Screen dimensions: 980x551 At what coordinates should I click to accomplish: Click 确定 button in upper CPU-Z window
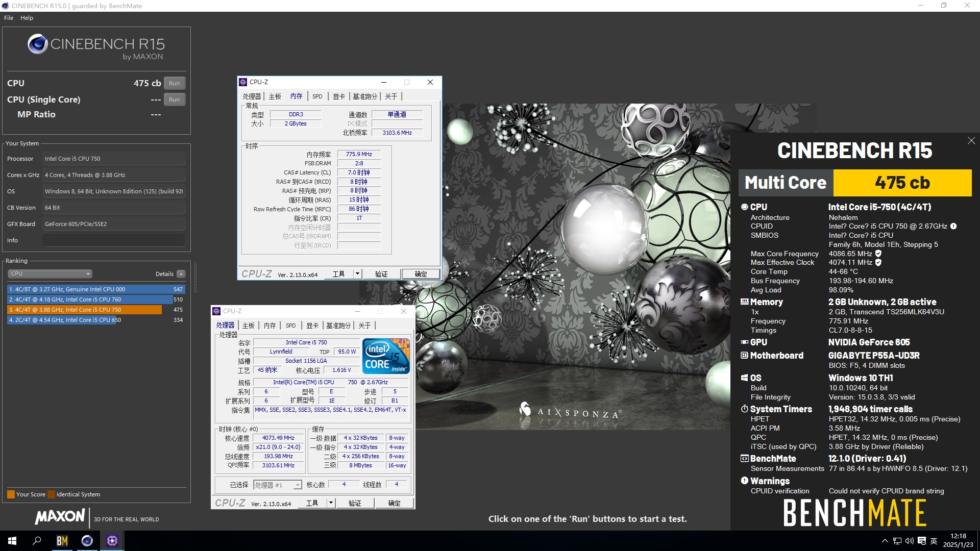point(421,274)
